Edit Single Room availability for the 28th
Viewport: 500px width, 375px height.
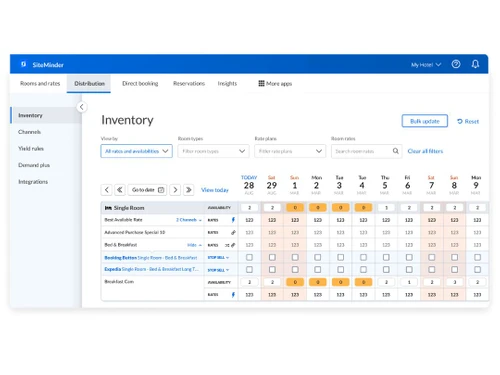[249, 208]
